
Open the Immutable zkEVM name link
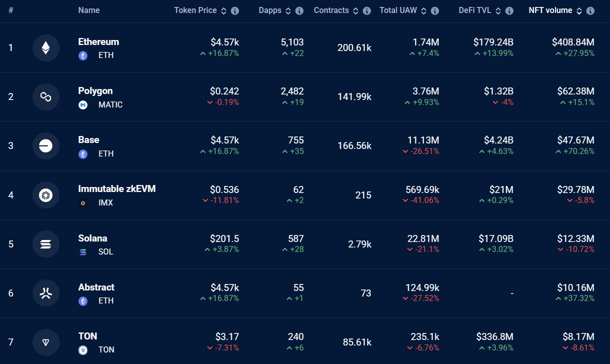pos(116,189)
